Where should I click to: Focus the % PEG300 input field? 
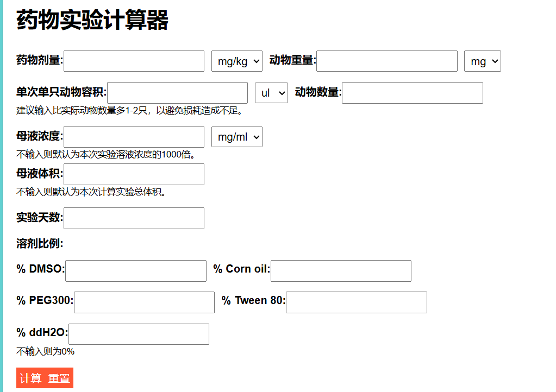(144, 302)
